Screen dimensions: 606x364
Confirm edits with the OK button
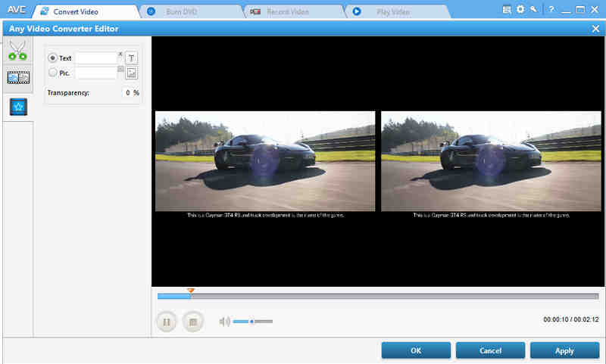[x=416, y=350]
